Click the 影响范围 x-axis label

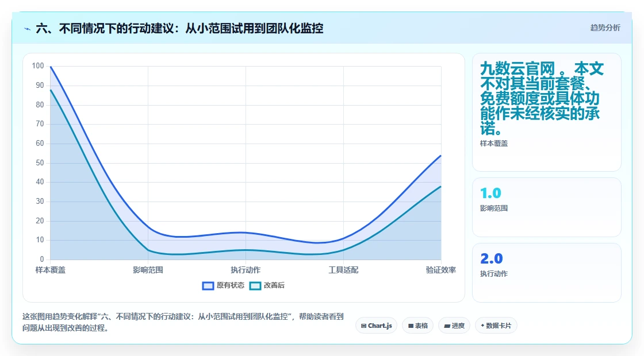tap(148, 270)
